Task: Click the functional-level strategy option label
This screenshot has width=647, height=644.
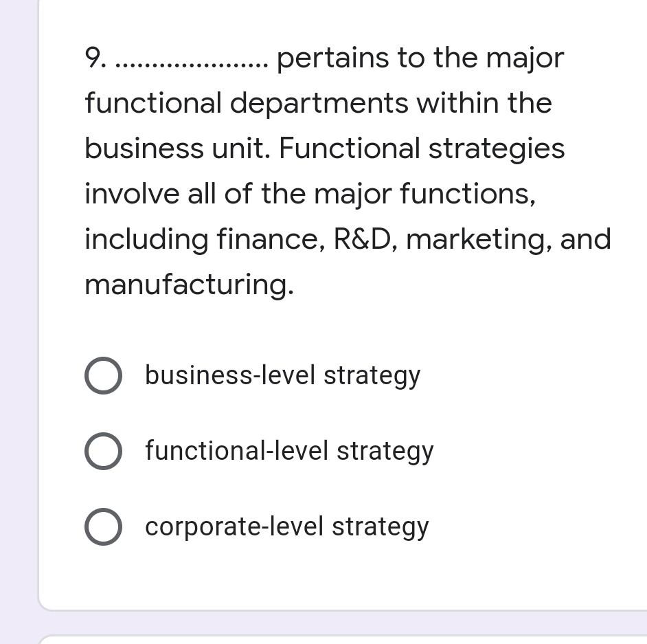Action: (x=289, y=451)
